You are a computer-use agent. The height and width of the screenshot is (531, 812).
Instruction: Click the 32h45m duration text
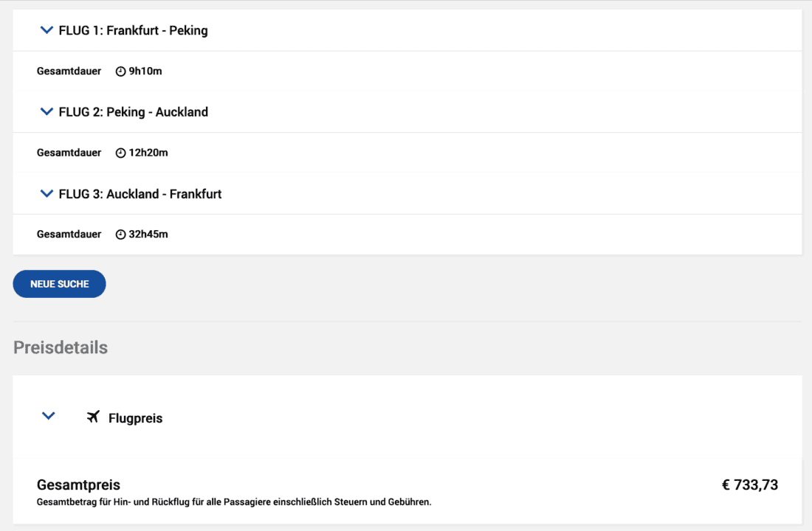[x=148, y=235]
